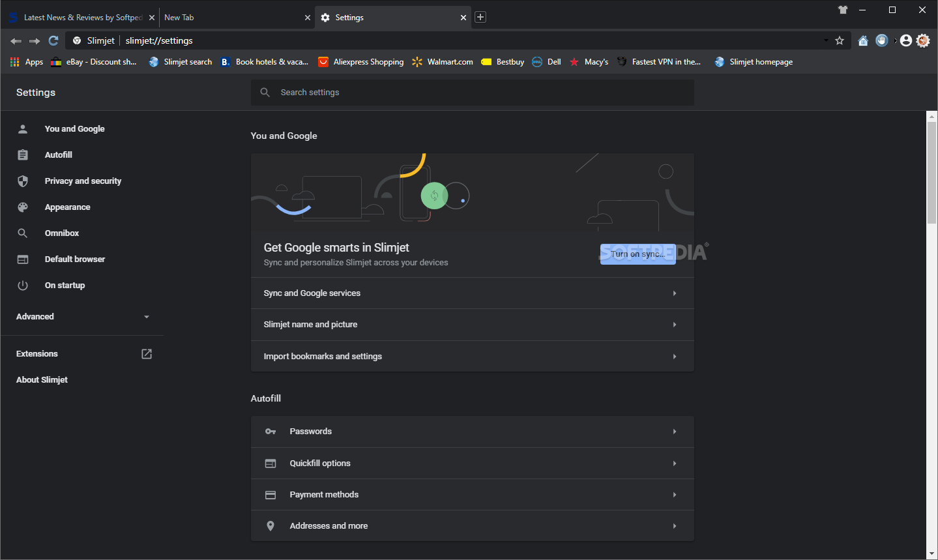Open the Aliexpress Shopping bookmark
The image size is (938, 560).
coord(360,62)
